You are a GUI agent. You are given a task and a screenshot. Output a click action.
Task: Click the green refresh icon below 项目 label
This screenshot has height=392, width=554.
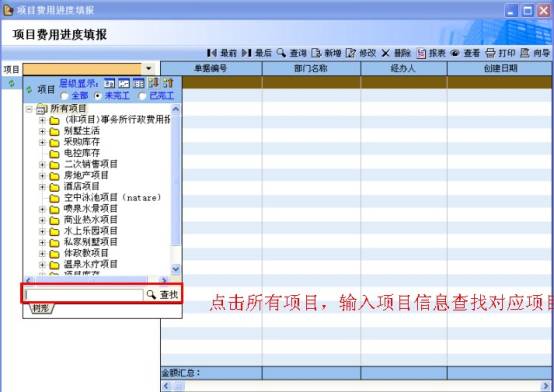pyautogui.click(x=12, y=83)
